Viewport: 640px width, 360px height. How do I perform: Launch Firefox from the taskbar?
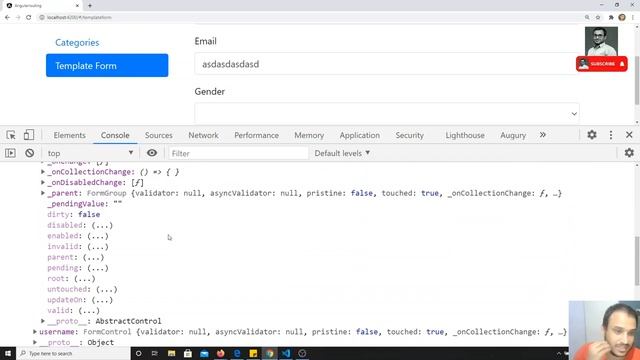click(221, 353)
